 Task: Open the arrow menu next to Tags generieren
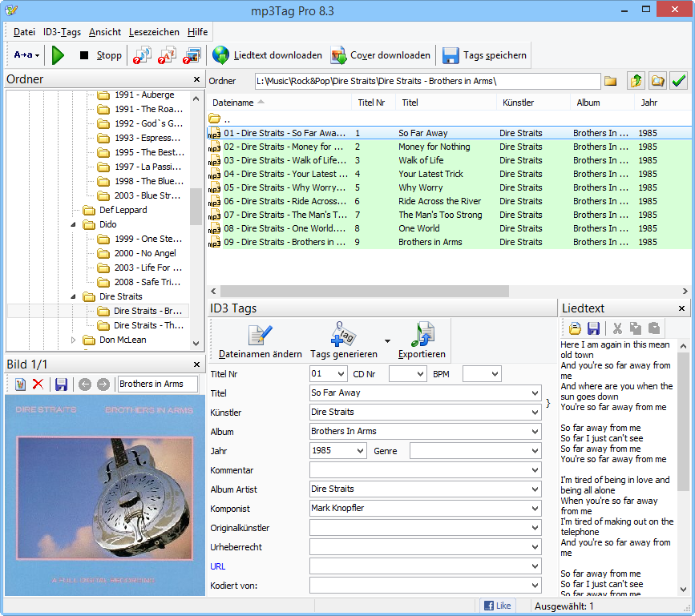click(387, 341)
